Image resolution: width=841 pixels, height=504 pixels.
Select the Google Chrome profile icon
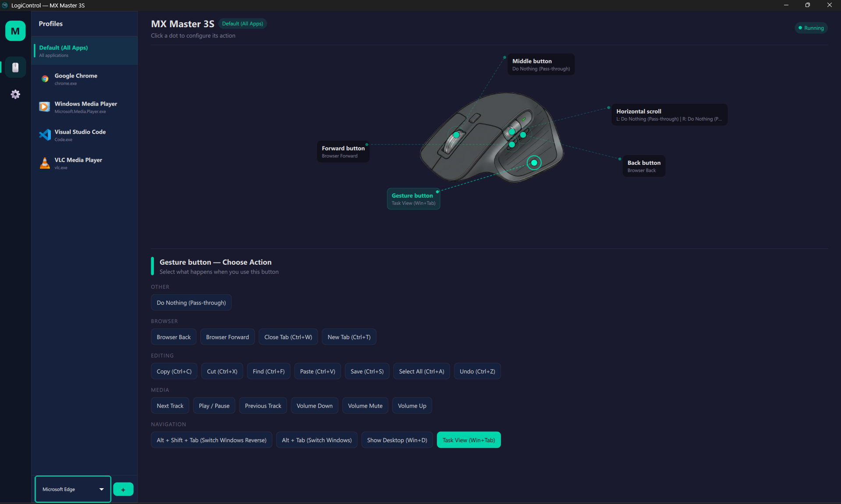(x=45, y=79)
